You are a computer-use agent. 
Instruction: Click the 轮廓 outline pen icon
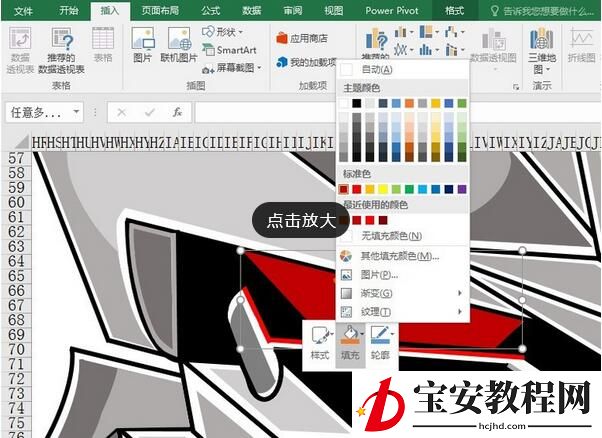point(380,335)
